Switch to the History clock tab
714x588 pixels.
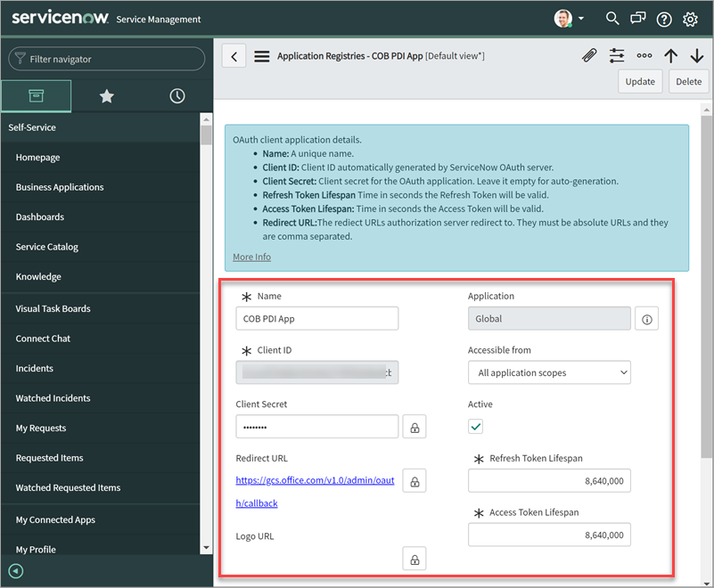[176, 95]
